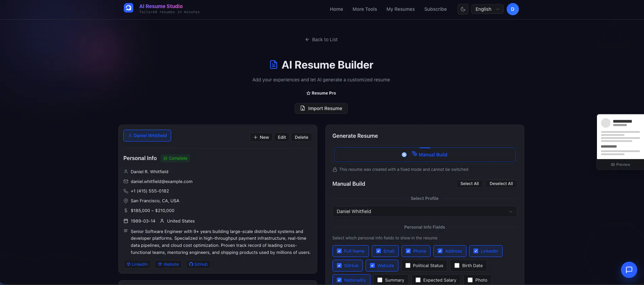Open the chat support bubble
Image resolution: width=644 pixels, height=285 pixels.
(629, 270)
